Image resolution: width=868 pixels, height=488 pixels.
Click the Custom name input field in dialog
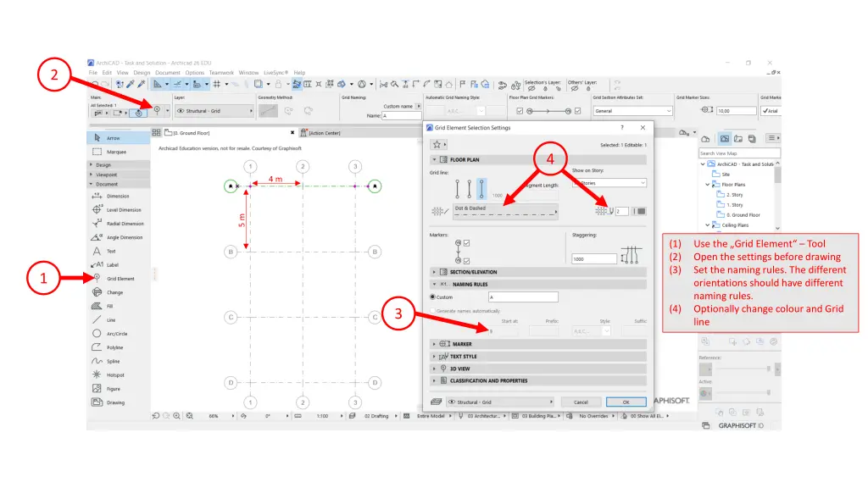pos(523,297)
